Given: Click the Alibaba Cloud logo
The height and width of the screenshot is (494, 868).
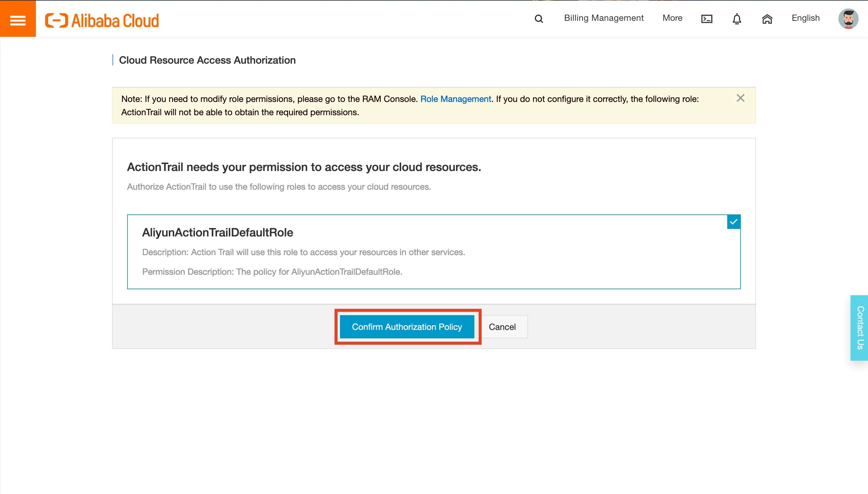Looking at the screenshot, I should pos(102,21).
